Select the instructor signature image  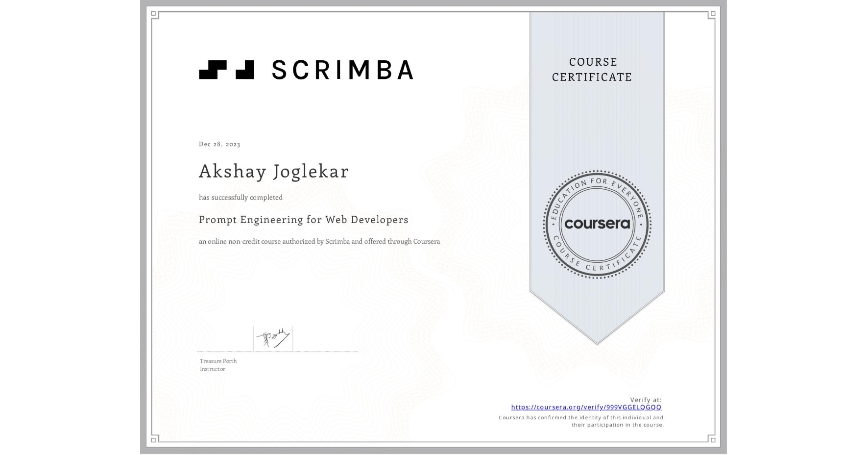[273, 337]
